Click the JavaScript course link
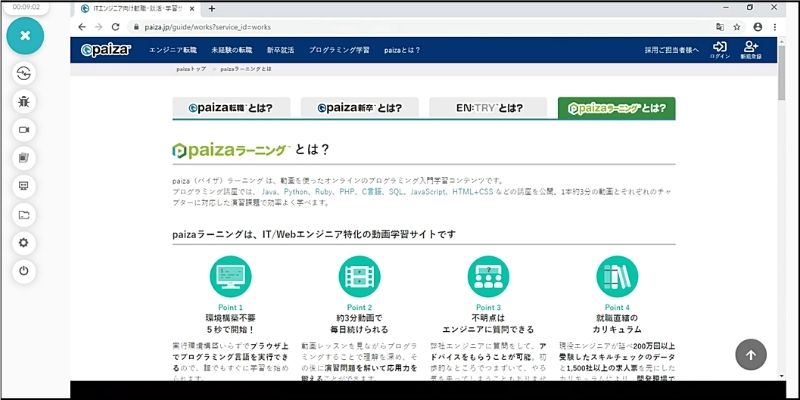The image size is (800, 400). 428,192
